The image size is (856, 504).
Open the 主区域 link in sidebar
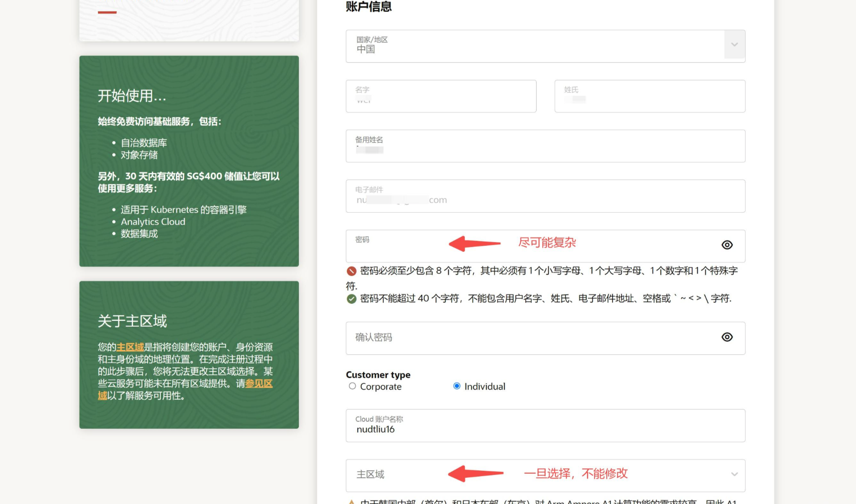point(130,347)
